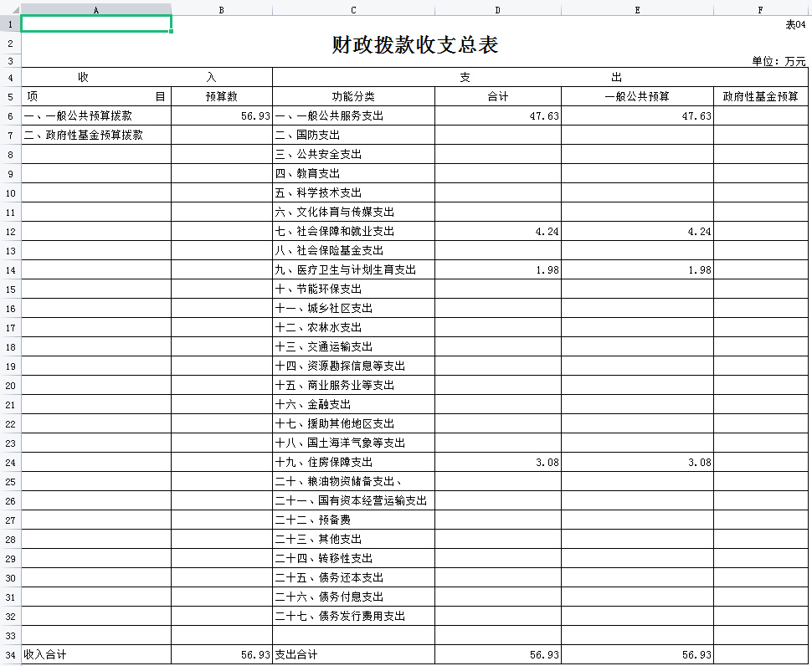812x666 pixels.
Task: Click cell 二、国防支出
Action: (354, 135)
